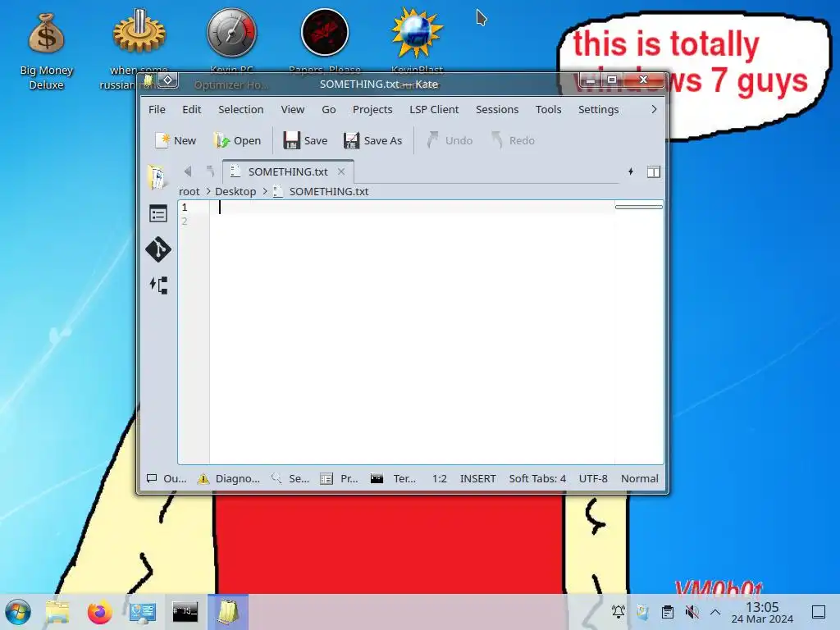Go to previous tab with back arrow
This screenshot has width=840, height=630.
[188, 171]
